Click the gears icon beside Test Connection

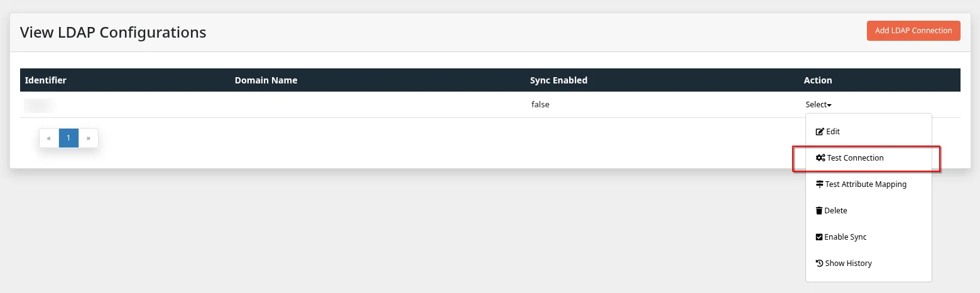pos(820,158)
